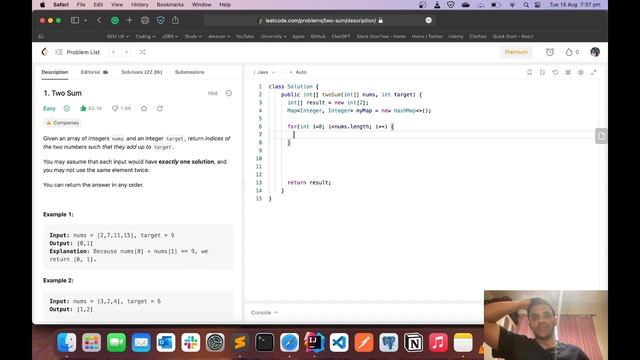Image resolution: width=640 pixels, height=360 pixels.
Task: Open the timer alarm clock icon
Action: click(550, 52)
